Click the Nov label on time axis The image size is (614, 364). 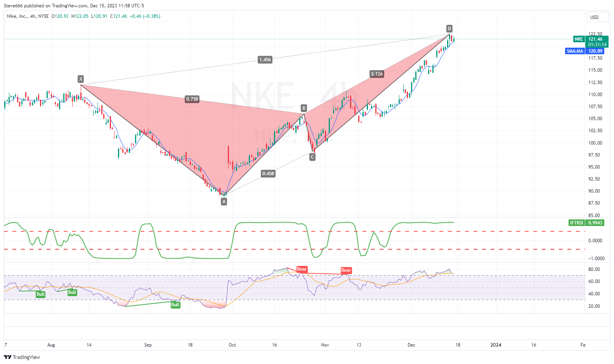click(325, 345)
